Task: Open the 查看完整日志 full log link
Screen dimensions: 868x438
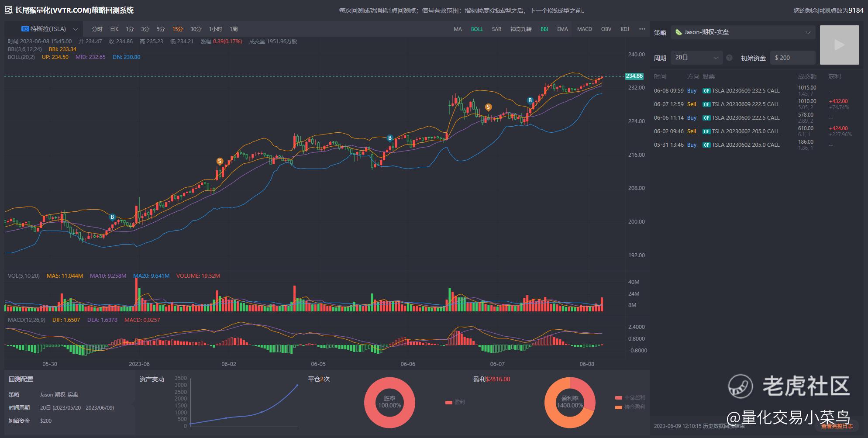Action: pos(837,426)
